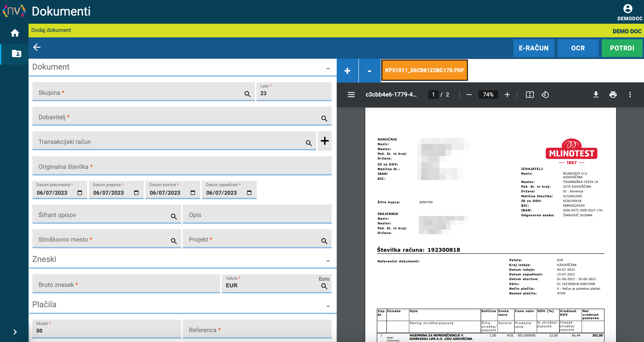Image resolution: width=644 pixels, height=342 pixels.
Task: Download the PDF from viewer toolbar
Action: click(596, 95)
